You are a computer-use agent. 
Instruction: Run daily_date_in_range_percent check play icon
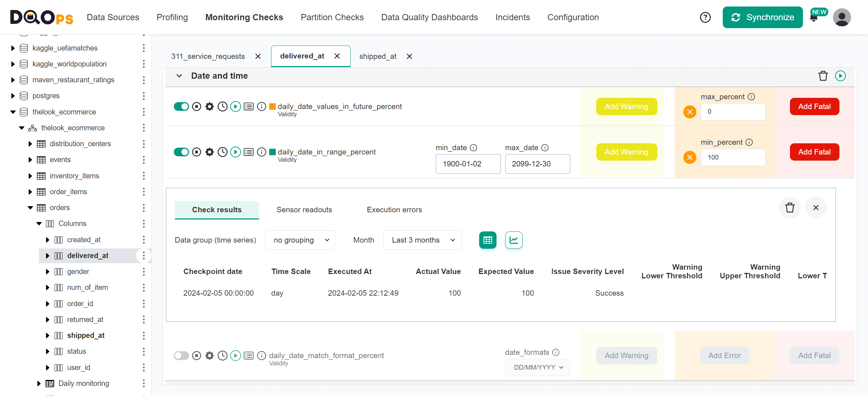(x=236, y=152)
